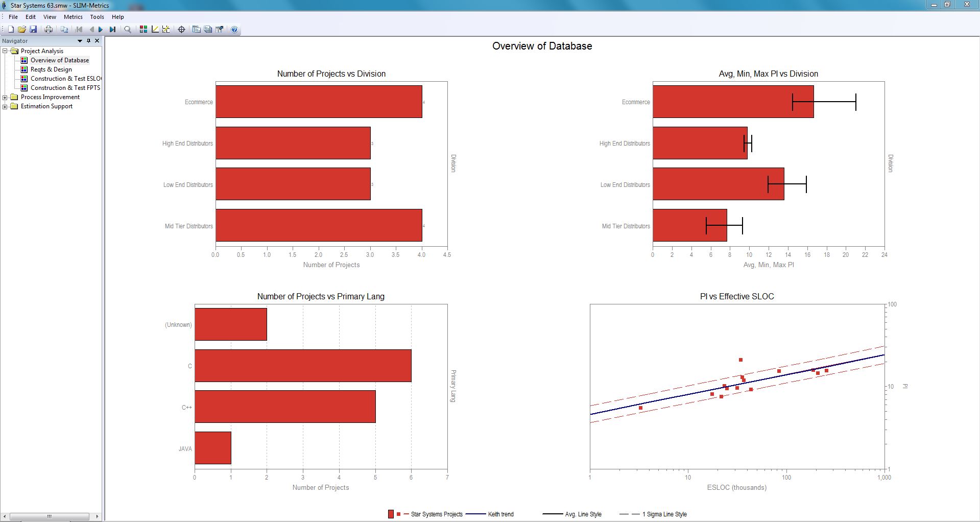The height and width of the screenshot is (522, 980).
Task: Select Construction & Test FPTS view
Action: point(65,88)
